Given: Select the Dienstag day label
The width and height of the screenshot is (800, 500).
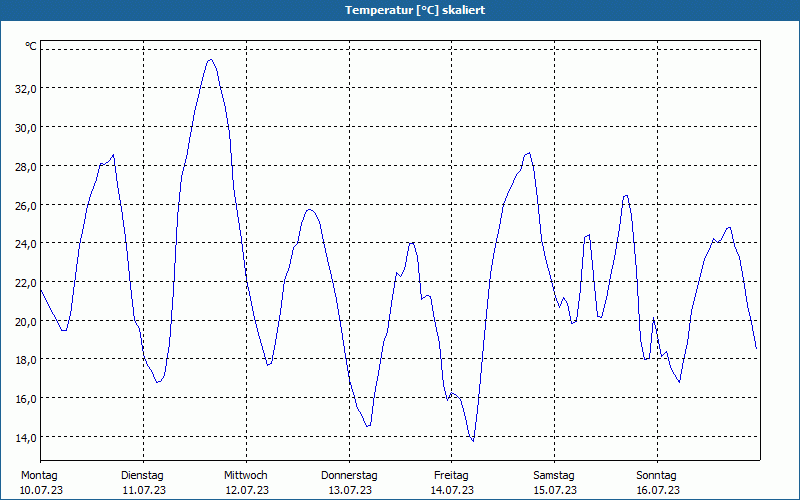Looking at the screenshot, I should point(142,475).
